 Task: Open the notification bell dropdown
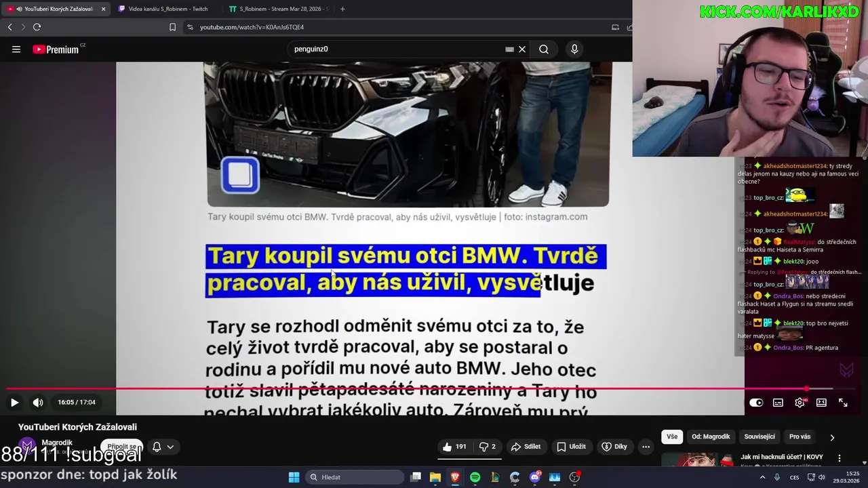pyautogui.click(x=163, y=447)
